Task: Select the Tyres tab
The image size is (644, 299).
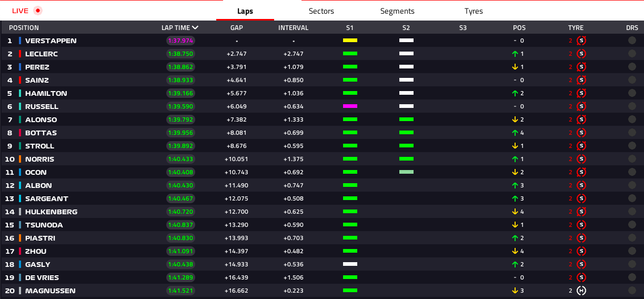Action: click(x=474, y=11)
